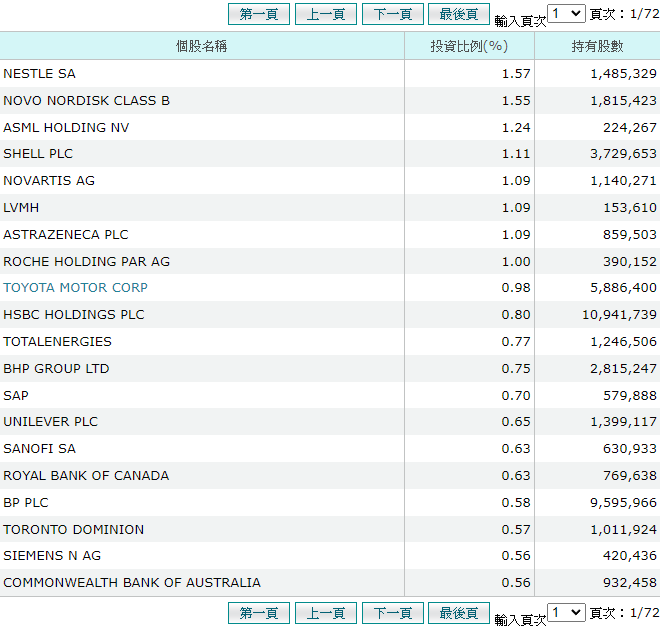Screen dimensions: 667x632
Task: Click TORONTO DOMINION percentage 0.57
Action: (516, 530)
